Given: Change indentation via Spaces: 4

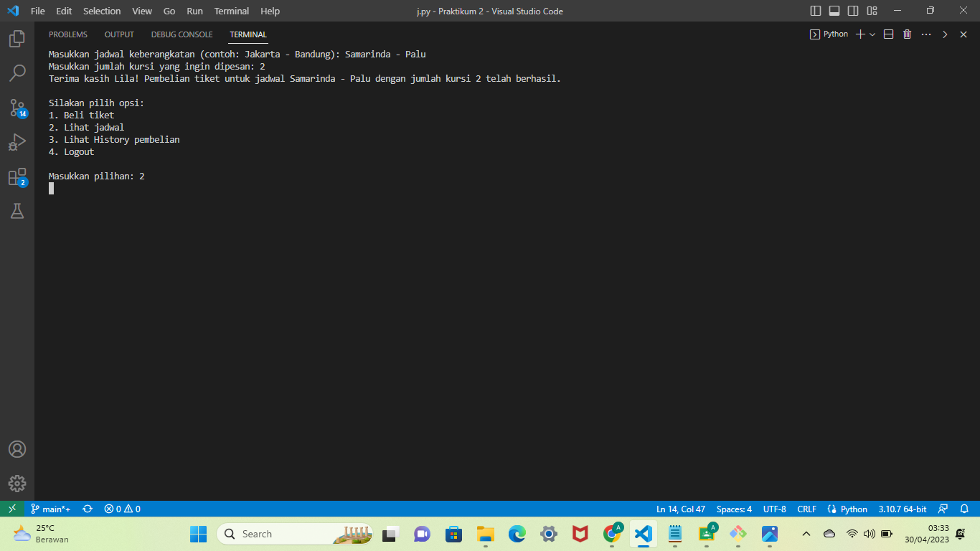Looking at the screenshot, I should click(x=734, y=509).
